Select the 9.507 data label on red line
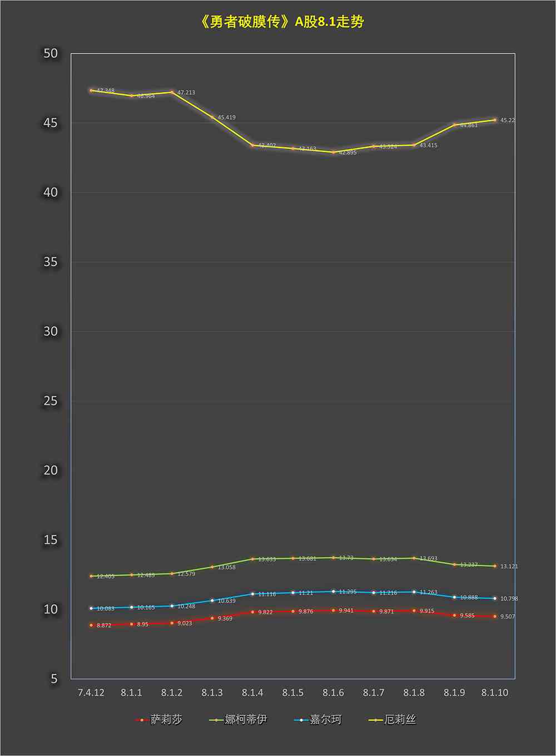Image resolution: width=556 pixels, height=756 pixels. 508,616
